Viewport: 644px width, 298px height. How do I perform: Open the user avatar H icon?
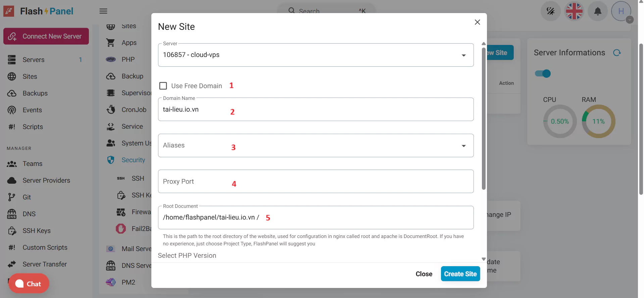click(621, 11)
